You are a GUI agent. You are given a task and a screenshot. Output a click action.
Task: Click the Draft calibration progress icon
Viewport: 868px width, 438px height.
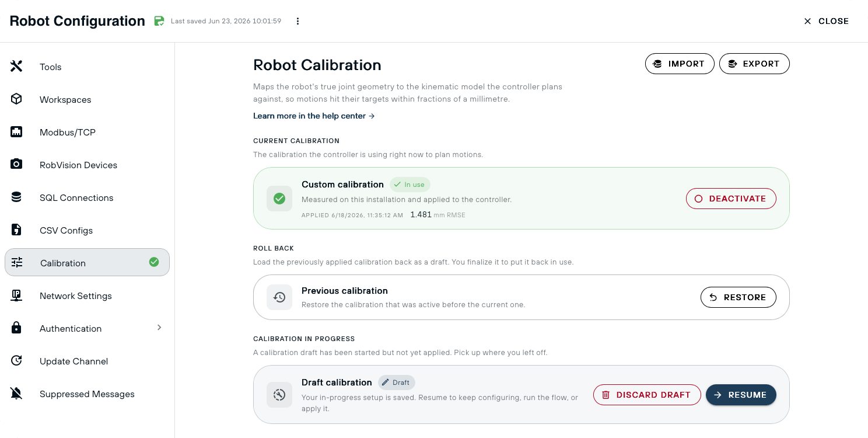pyautogui.click(x=279, y=395)
